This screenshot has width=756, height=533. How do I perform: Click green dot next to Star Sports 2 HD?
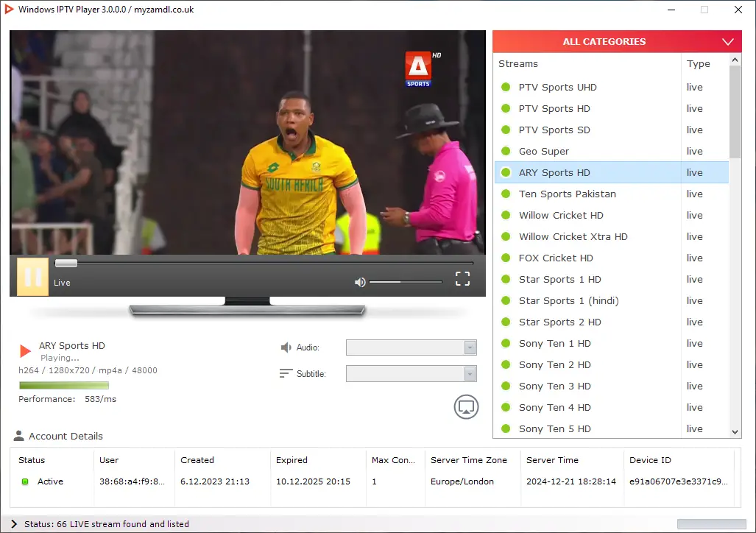[x=506, y=322]
